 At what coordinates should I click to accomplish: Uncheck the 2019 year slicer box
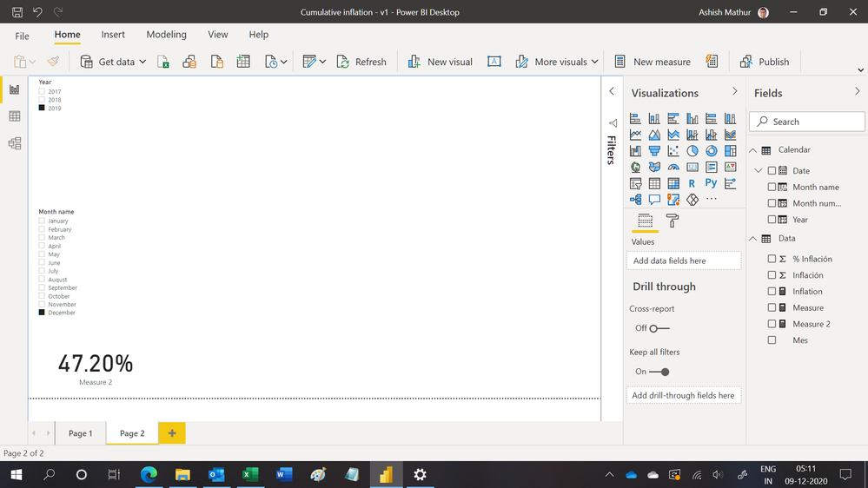(42, 108)
